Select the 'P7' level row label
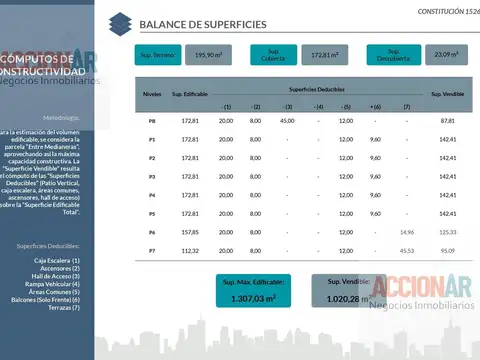Viewport: 480px width, 360px height. click(x=152, y=251)
